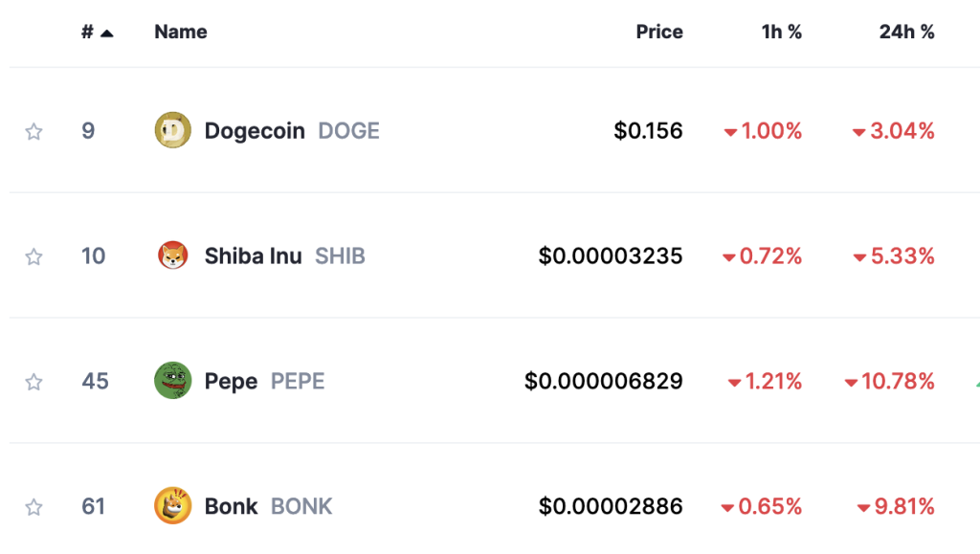The image size is (980, 554).
Task: Sort by the 24h % column header
Action: click(x=907, y=32)
